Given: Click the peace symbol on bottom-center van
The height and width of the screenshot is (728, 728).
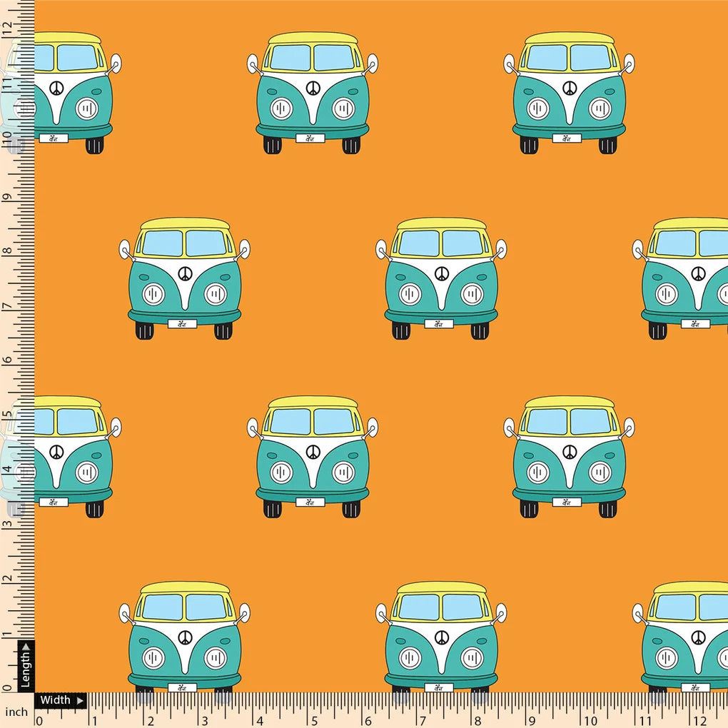Looking at the screenshot, I should click(441, 637).
